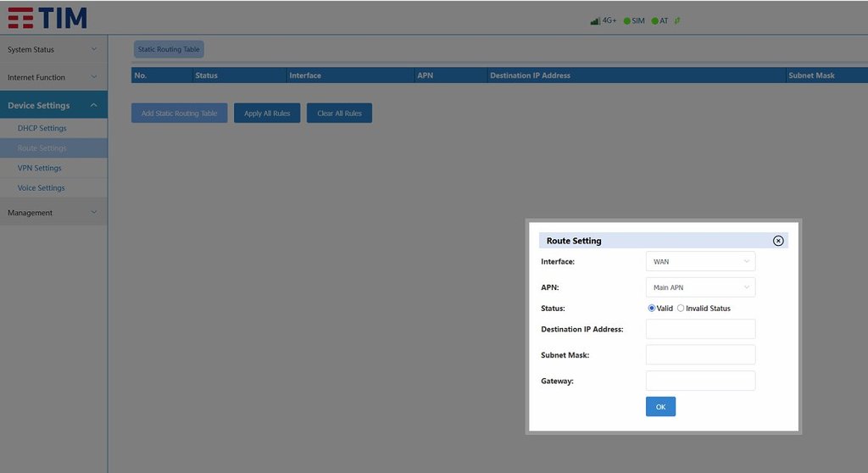The width and height of the screenshot is (868, 473).
Task: Open Voice Settings in sidebar
Action: click(x=41, y=188)
